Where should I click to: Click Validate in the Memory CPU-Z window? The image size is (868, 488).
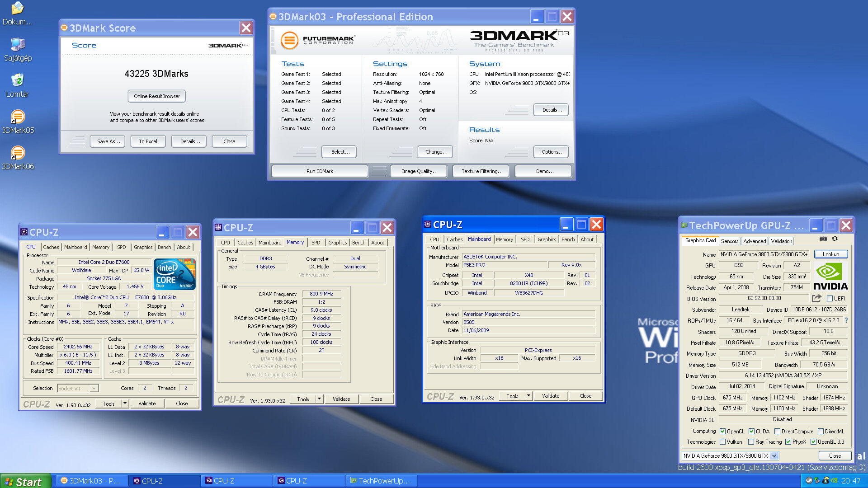click(341, 399)
